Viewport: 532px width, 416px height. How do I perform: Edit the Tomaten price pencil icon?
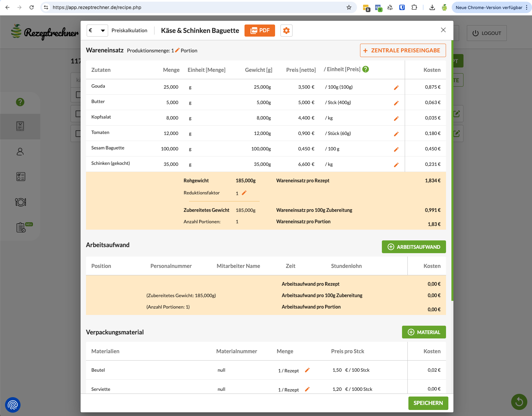click(x=396, y=134)
